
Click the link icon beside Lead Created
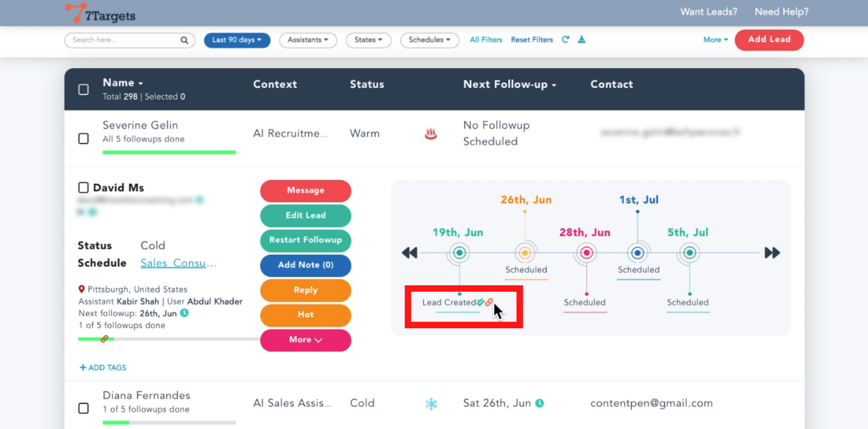coord(489,302)
